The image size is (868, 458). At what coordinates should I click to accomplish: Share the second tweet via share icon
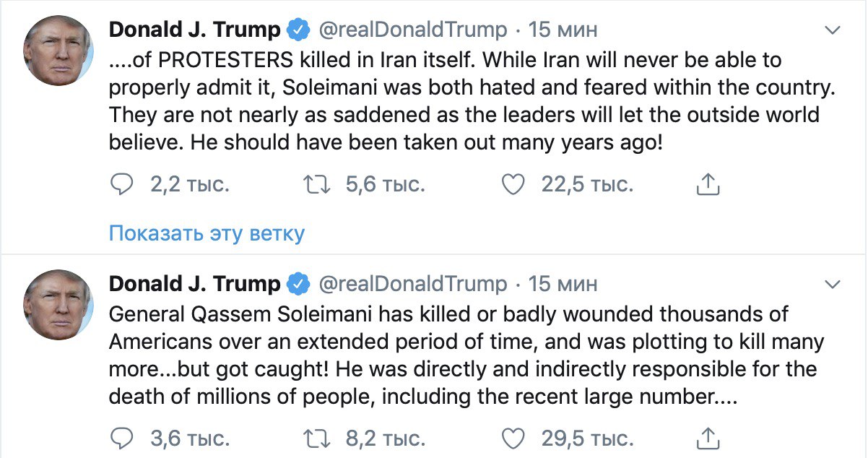[708, 438]
